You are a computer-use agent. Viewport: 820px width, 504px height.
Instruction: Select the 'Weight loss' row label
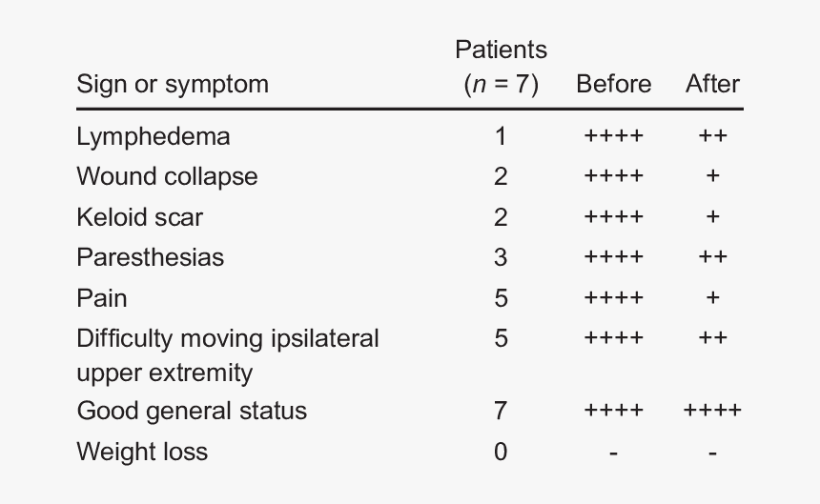click(x=142, y=452)
